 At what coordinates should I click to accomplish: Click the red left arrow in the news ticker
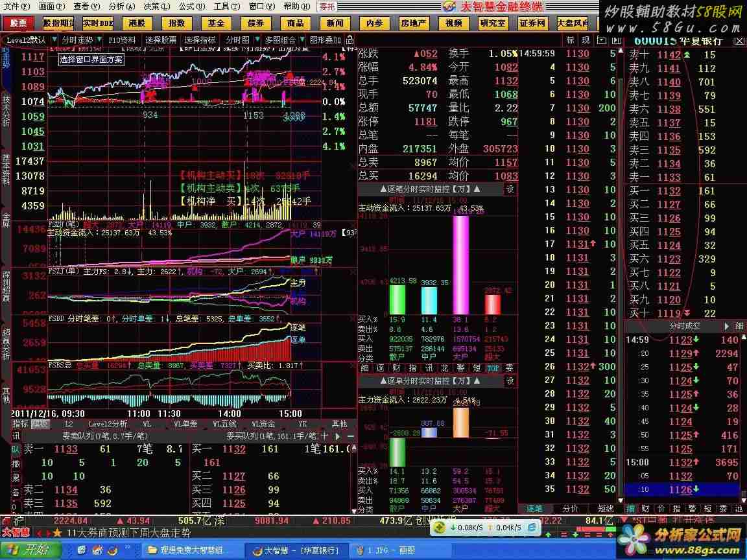(x=39, y=533)
